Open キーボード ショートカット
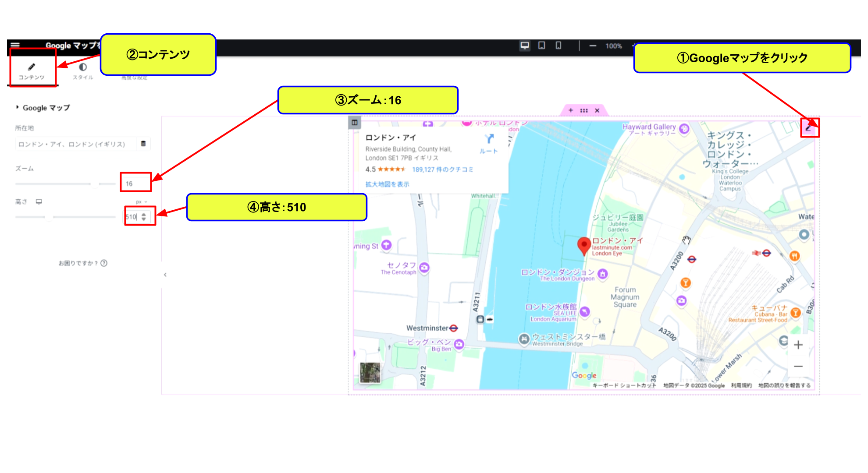Image resolution: width=868 pixels, height=473 pixels. pos(624,385)
